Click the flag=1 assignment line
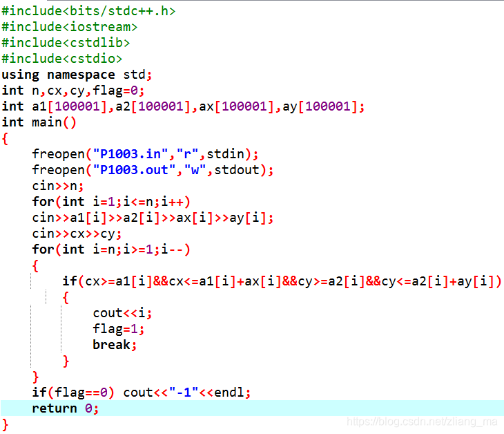 pos(119,329)
